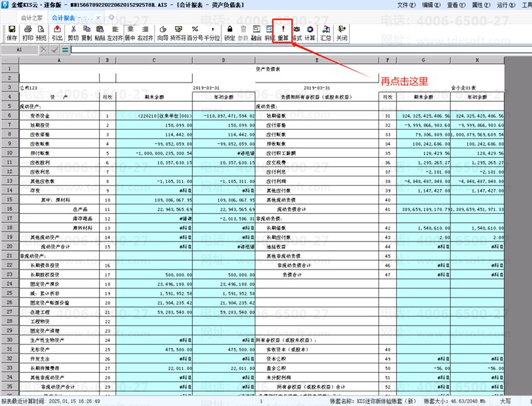
Task: Click the 锁定 (Lock) padlock icon
Action: click(229, 33)
